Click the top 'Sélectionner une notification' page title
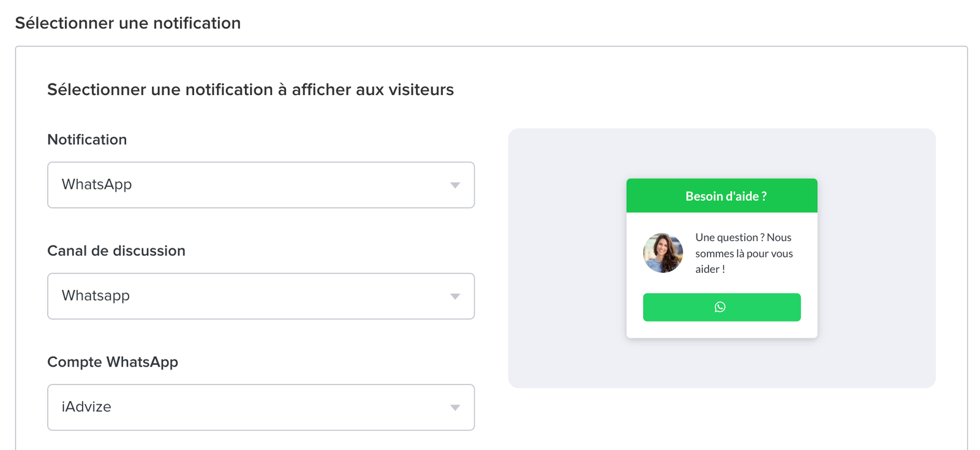This screenshot has height=450, width=980. pyautogui.click(x=128, y=23)
